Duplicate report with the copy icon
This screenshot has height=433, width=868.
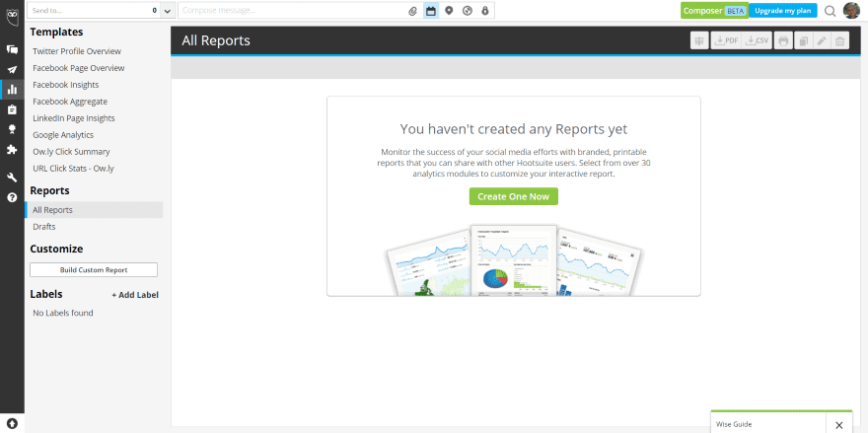click(x=803, y=41)
